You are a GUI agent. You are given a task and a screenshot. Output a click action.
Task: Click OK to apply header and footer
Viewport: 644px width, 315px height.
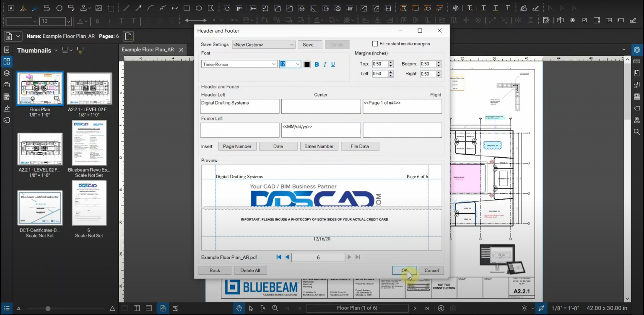pos(404,270)
